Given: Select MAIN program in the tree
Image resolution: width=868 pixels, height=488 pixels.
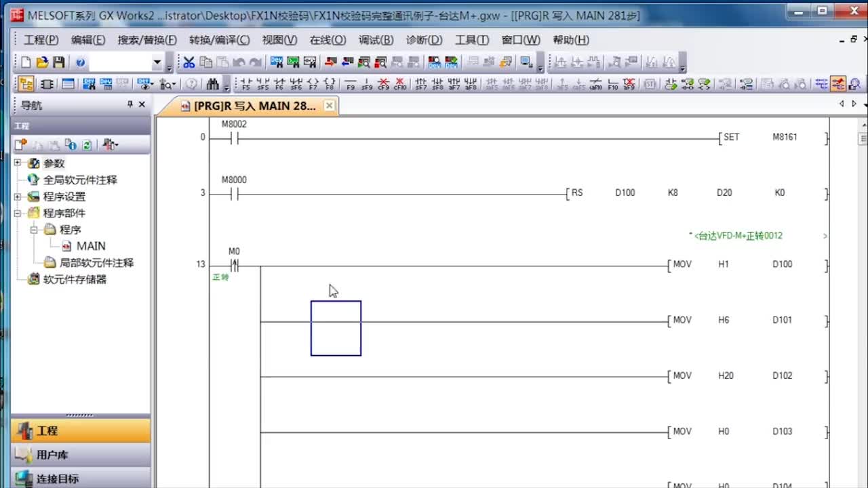Looking at the screenshot, I should click(90, 246).
